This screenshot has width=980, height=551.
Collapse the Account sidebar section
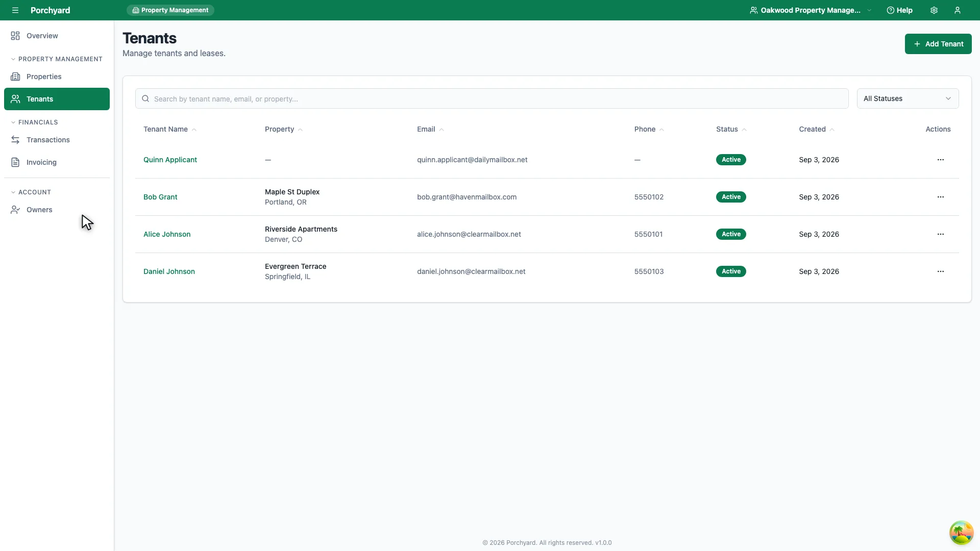point(31,192)
